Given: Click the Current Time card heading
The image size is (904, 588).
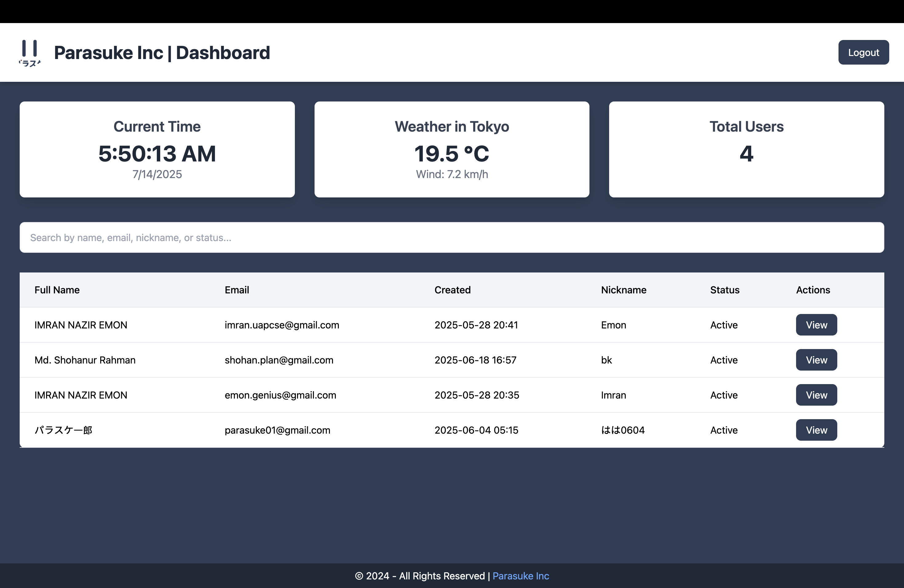Looking at the screenshot, I should coord(157,126).
